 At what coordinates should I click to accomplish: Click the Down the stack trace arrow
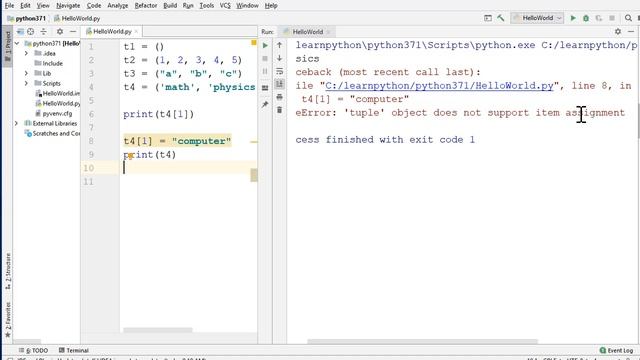pyautogui.click(x=280, y=58)
